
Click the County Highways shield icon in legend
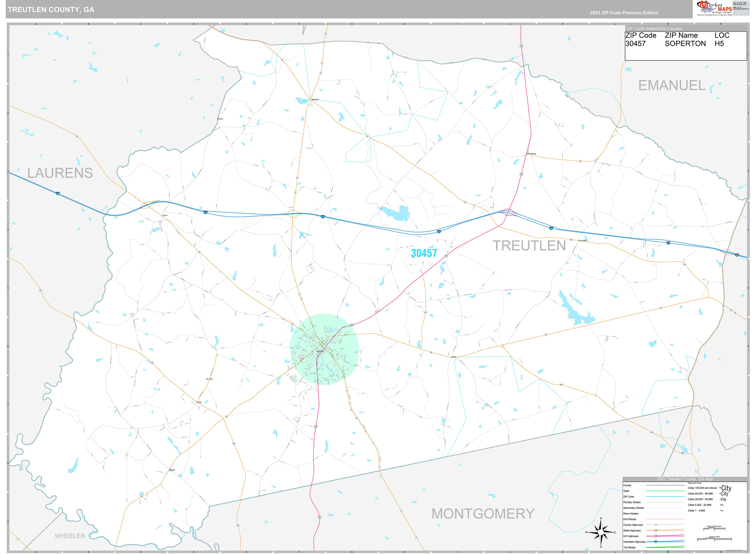tap(656, 525)
